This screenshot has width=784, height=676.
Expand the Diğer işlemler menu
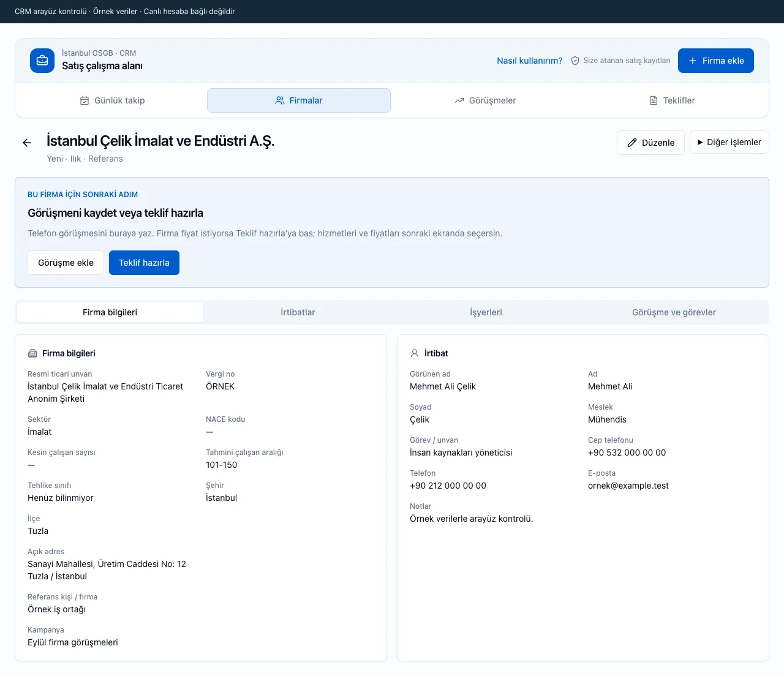point(729,142)
